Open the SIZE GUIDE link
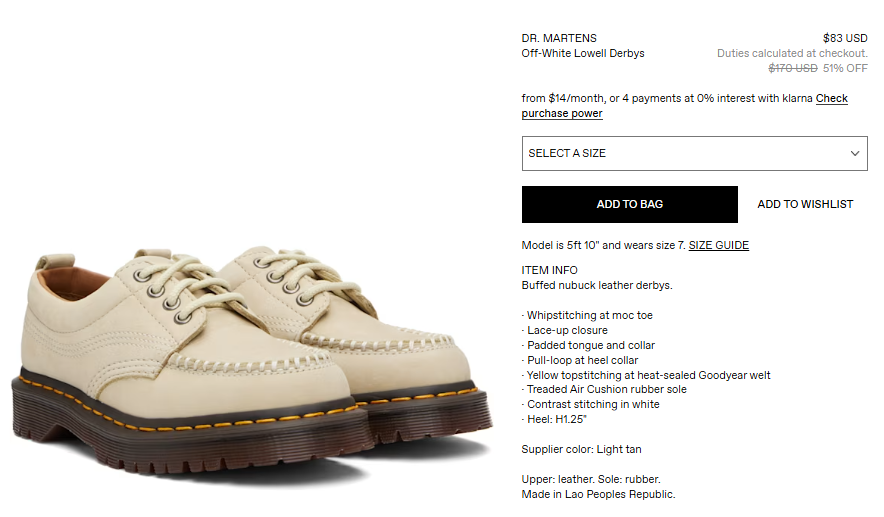 click(x=718, y=245)
